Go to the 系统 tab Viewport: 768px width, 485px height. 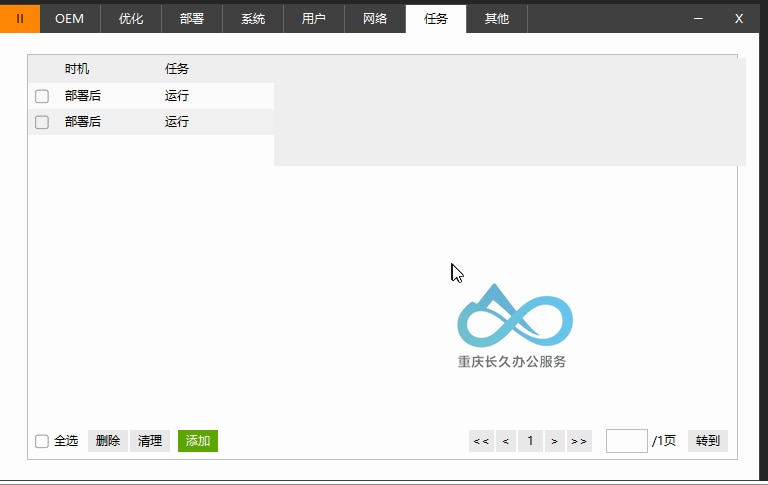(x=253, y=19)
